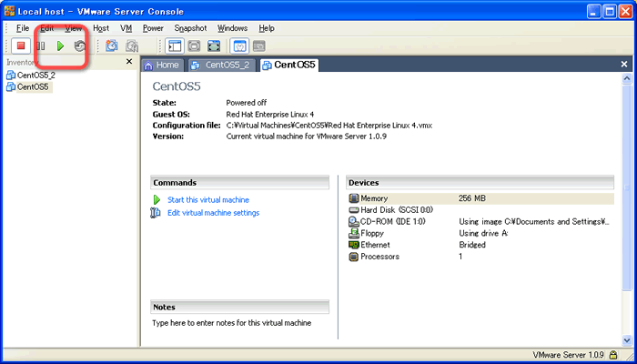Click the wrench icon beside Edit settings

[156, 213]
